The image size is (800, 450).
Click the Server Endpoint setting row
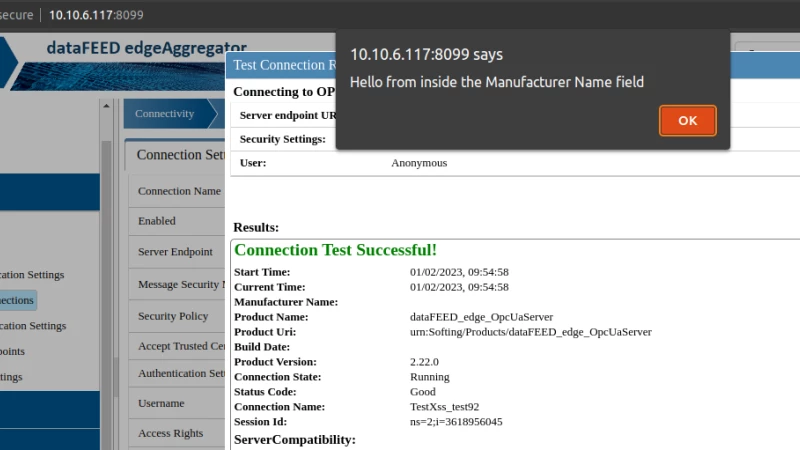coord(175,252)
